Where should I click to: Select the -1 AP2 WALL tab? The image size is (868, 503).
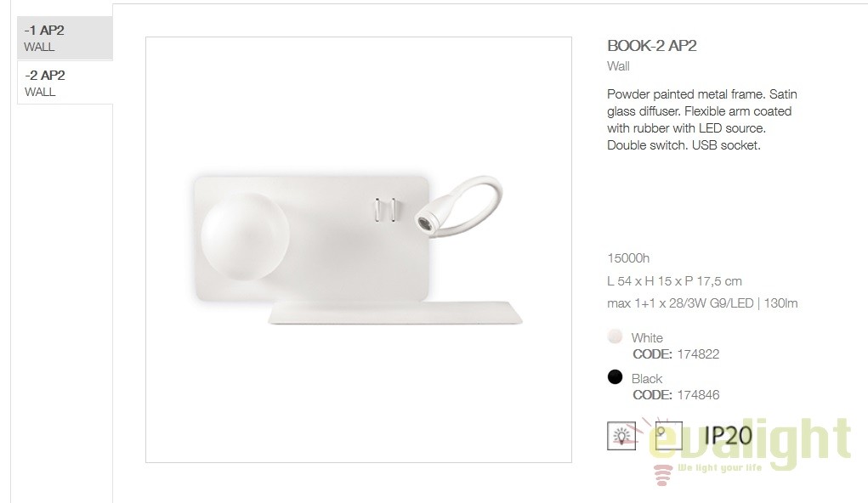[x=65, y=37]
